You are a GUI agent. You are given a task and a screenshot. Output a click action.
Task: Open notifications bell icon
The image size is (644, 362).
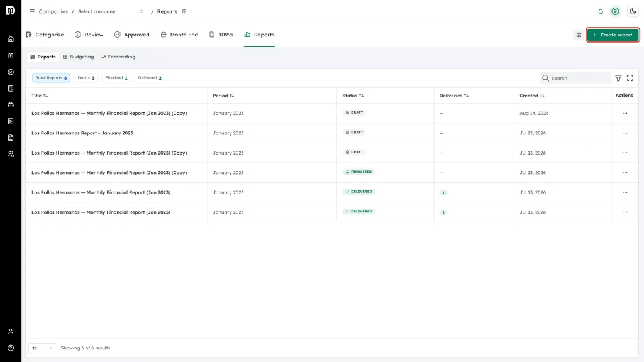click(x=601, y=11)
